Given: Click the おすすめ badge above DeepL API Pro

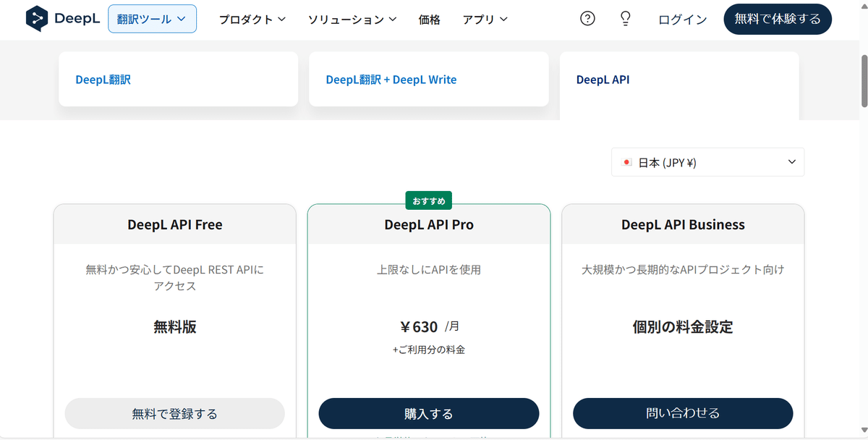Looking at the screenshot, I should 428,200.
